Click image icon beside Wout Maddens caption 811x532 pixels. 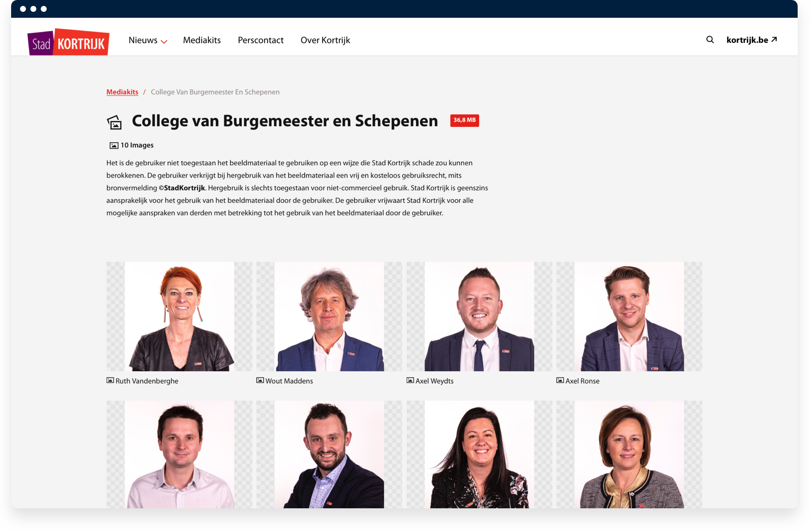tap(260, 380)
